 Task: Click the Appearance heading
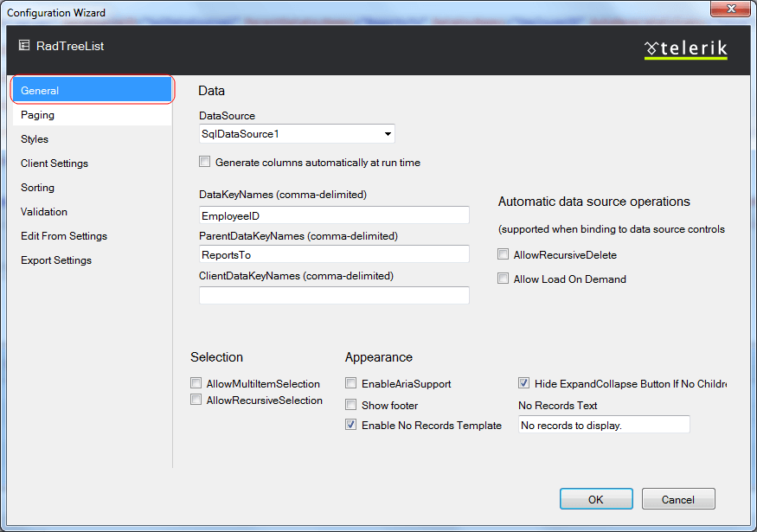tap(379, 357)
